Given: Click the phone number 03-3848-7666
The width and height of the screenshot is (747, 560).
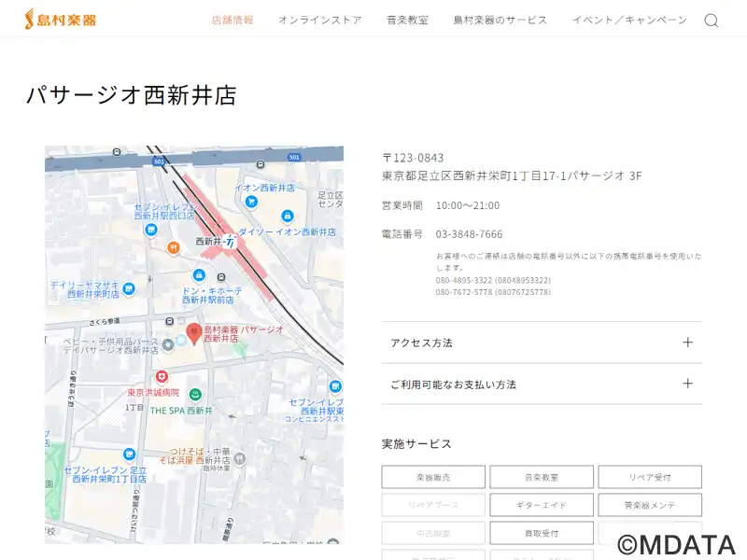Looking at the screenshot, I should (x=470, y=234).
